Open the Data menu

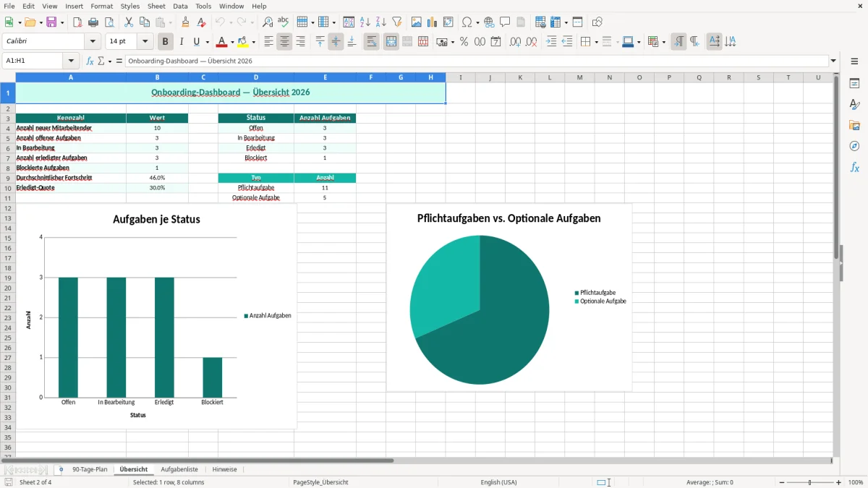point(180,6)
